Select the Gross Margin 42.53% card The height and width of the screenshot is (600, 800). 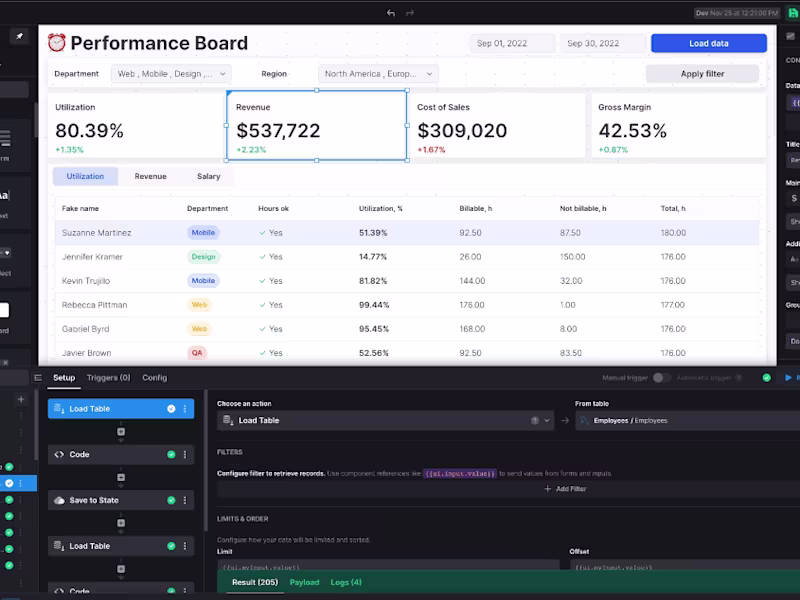679,125
